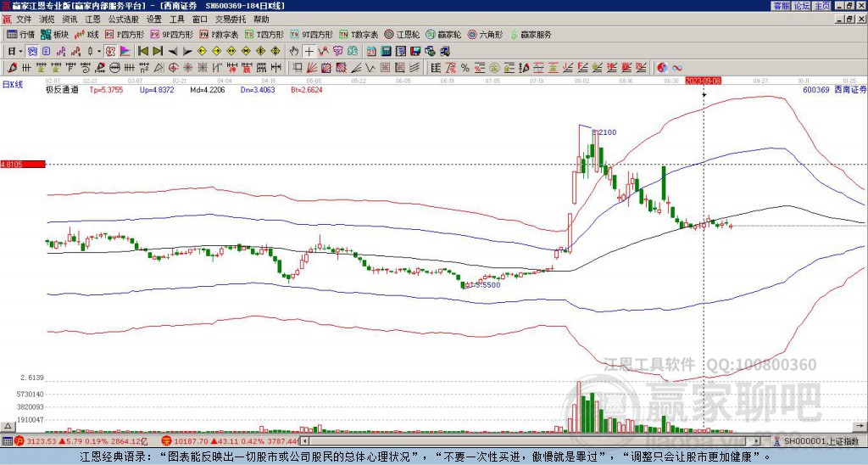
Task: Click the first yellow diamond arrow icon
Action: tap(202, 51)
